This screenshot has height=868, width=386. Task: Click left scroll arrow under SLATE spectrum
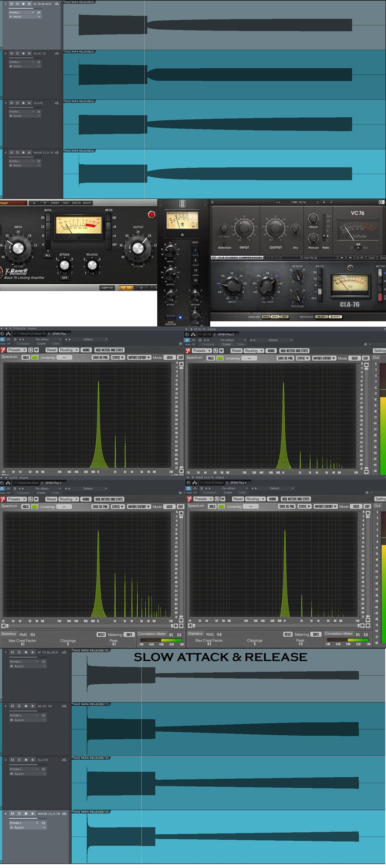pyautogui.click(x=3, y=626)
